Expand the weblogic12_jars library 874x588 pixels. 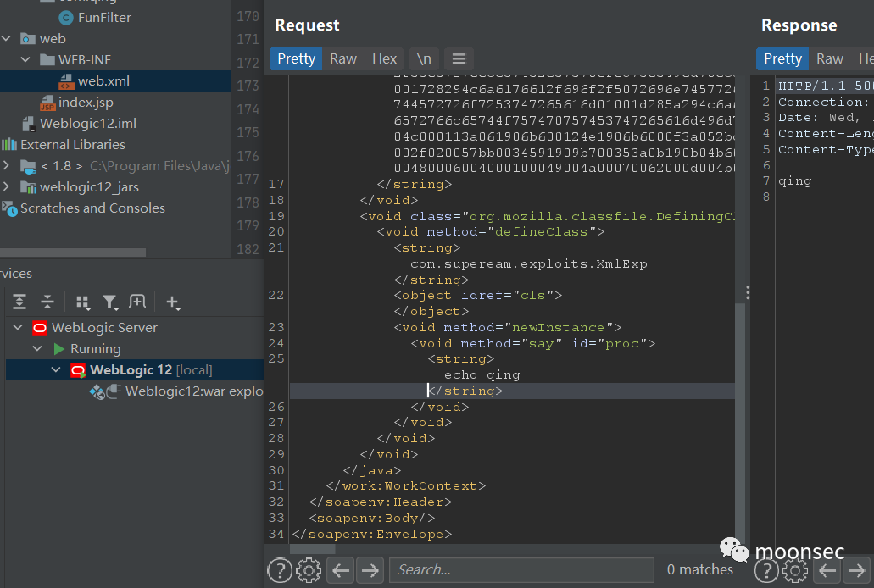click(x=6, y=186)
